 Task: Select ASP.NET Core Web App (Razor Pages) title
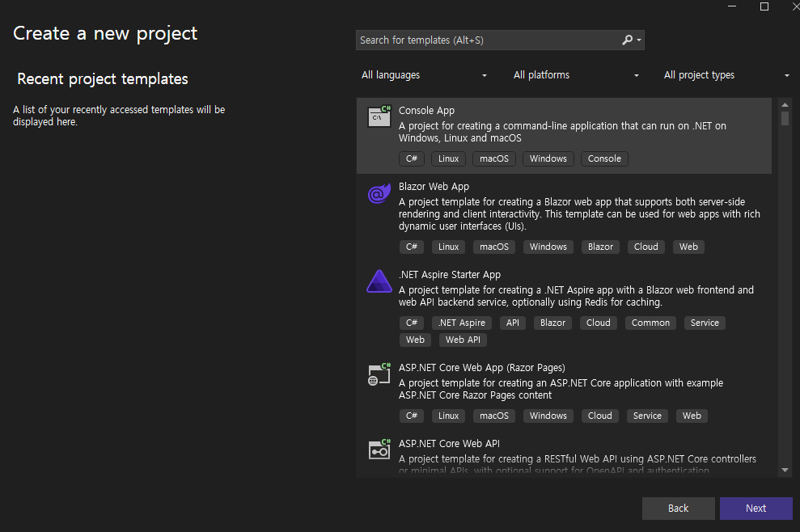pos(481,368)
